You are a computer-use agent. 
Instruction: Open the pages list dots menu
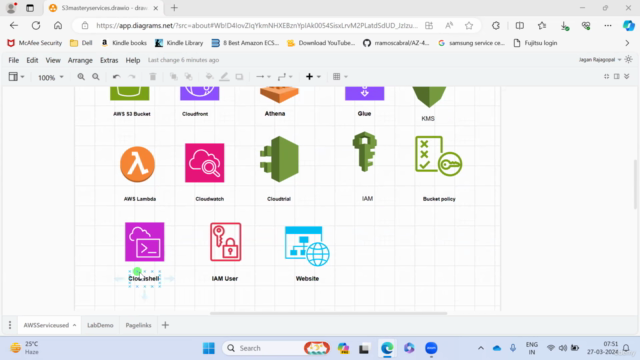pyautogui.click(x=10, y=325)
